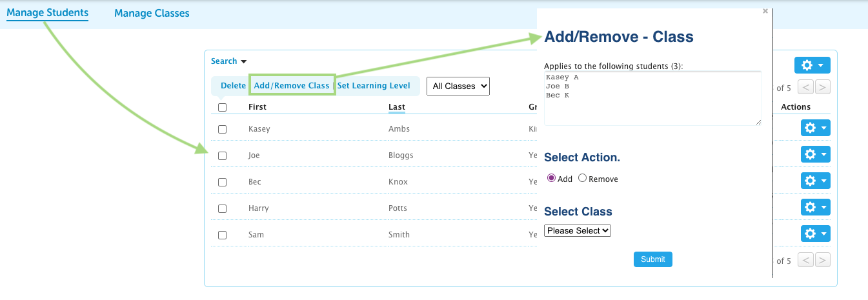Image resolution: width=868 pixels, height=300 pixels.
Task: Open the Please Select class dropdown
Action: 578,230
